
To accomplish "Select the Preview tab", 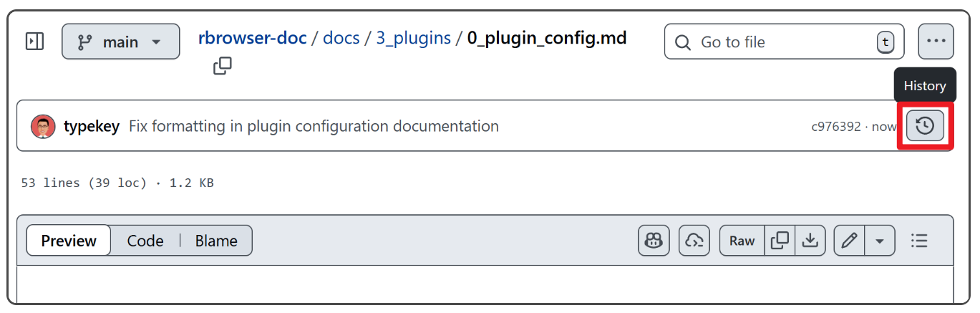I will (69, 241).
